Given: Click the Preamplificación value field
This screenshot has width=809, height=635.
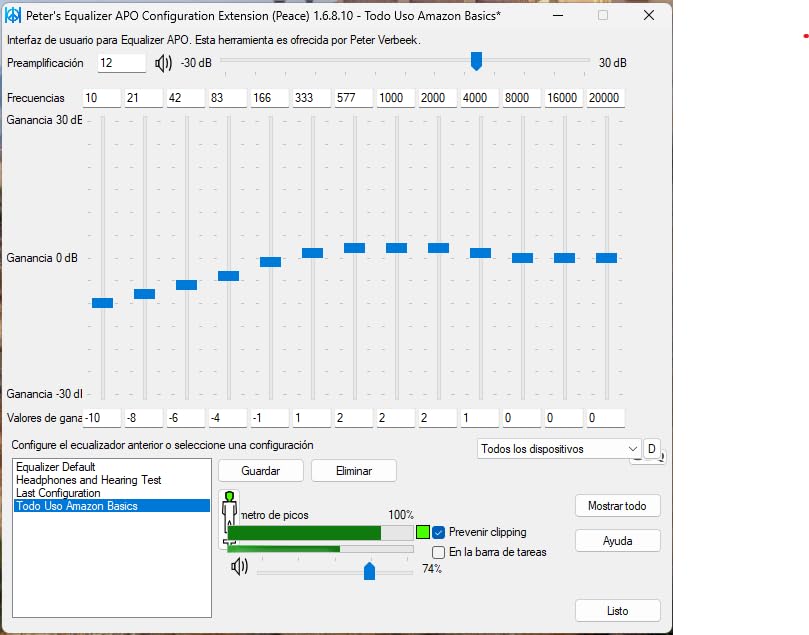Looking at the screenshot, I should pyautogui.click(x=121, y=63).
